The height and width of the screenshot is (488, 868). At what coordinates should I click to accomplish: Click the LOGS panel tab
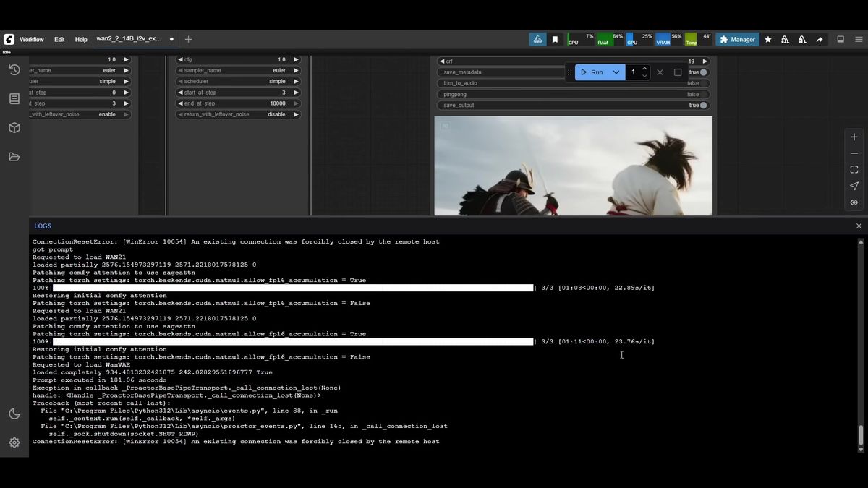pyautogui.click(x=43, y=226)
